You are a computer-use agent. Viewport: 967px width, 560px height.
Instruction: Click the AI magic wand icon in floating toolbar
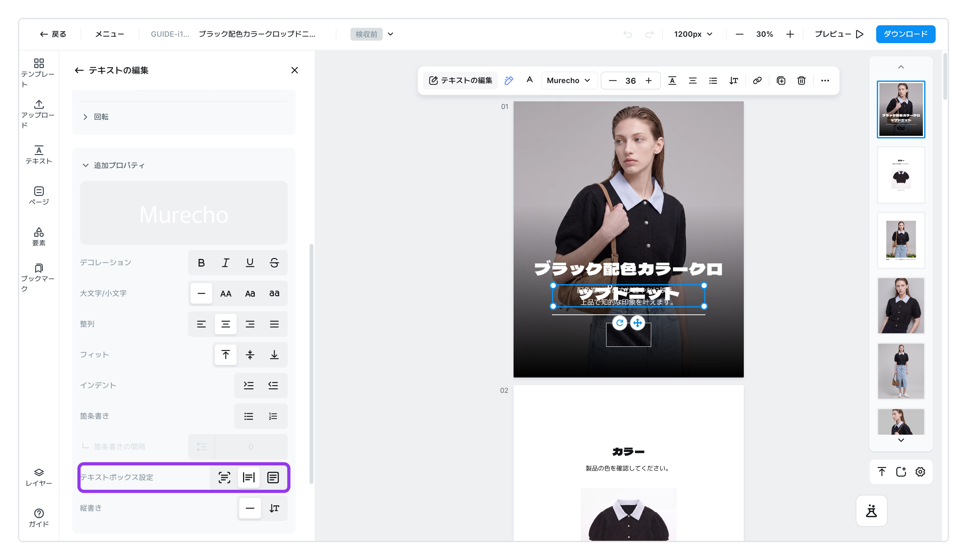[509, 81]
